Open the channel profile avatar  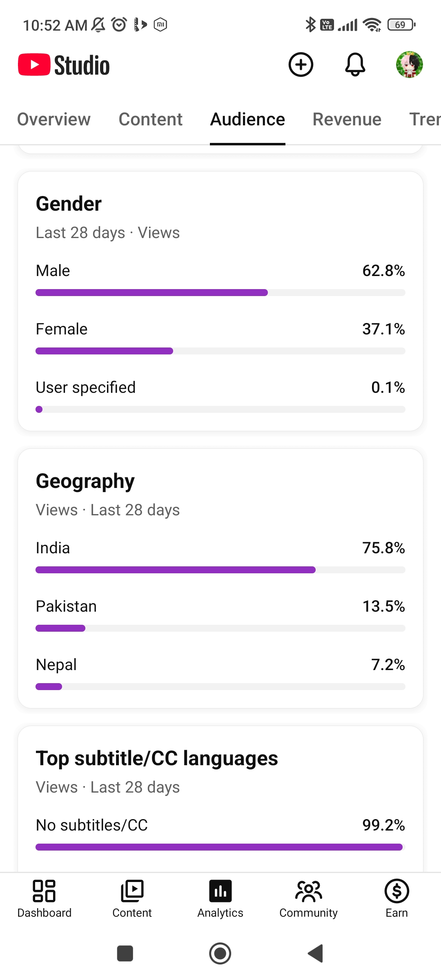point(410,65)
